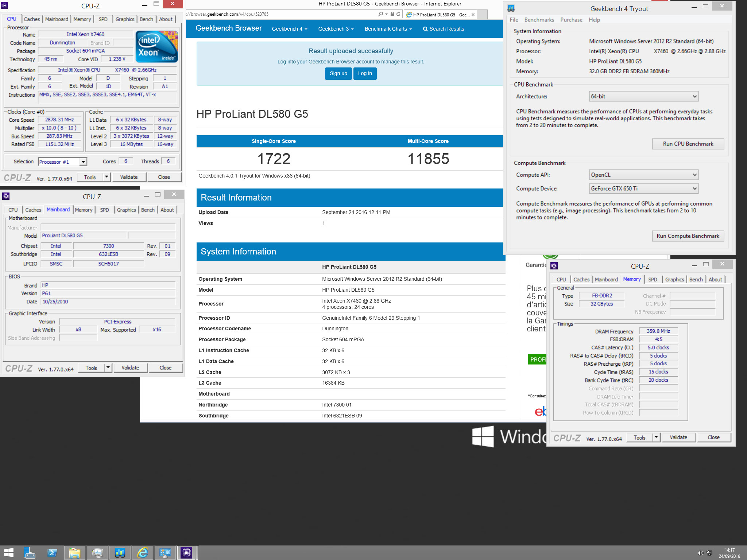Open new blank tab in Internet Explorer
Viewport: 747px width, 560px height.
[482, 15]
